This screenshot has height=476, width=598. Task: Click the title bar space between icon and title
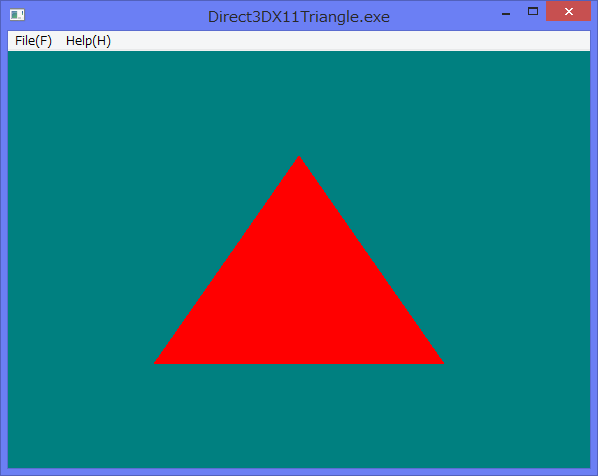114,16
